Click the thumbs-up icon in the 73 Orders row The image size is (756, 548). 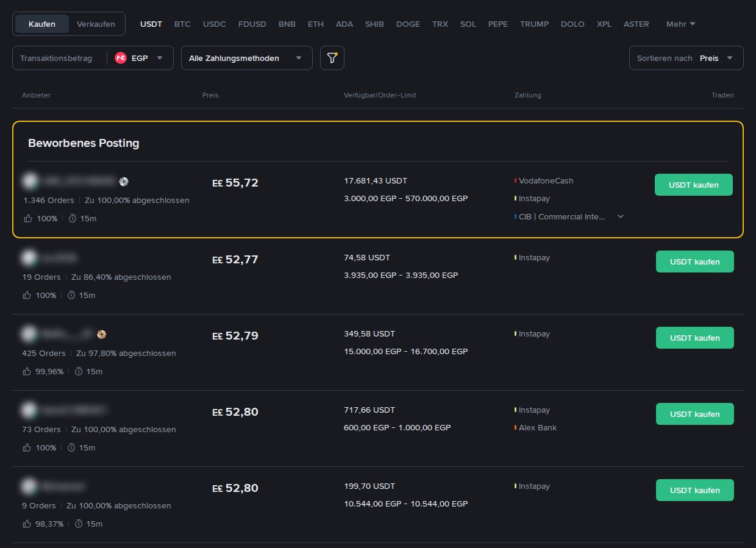(x=27, y=447)
